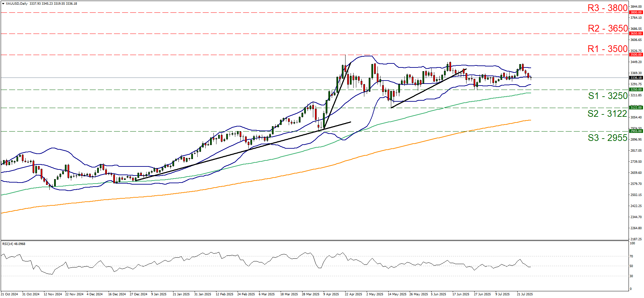Click the 27 Dec 2024 date label
This screenshot has height=298, width=644.
click(x=138, y=294)
